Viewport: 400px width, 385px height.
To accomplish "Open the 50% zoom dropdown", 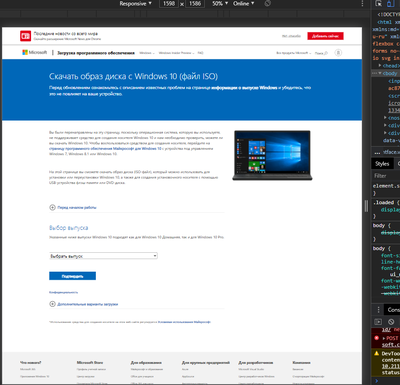I will 220,4.
